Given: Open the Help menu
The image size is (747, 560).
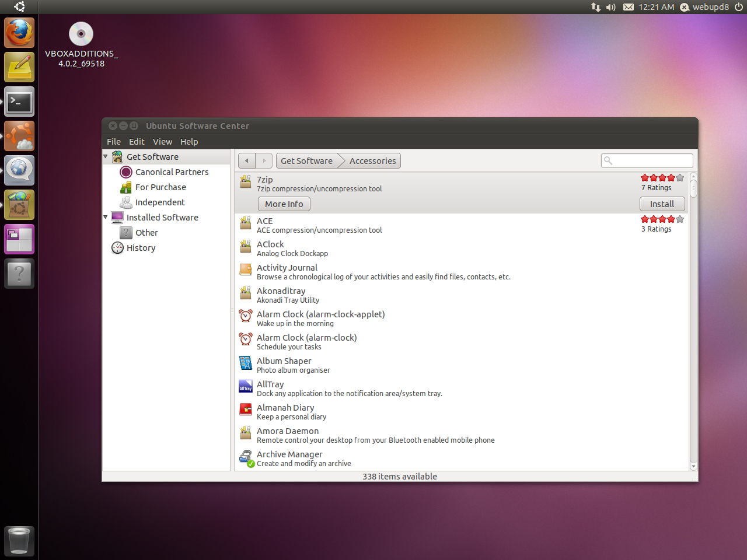Looking at the screenshot, I should (x=189, y=142).
